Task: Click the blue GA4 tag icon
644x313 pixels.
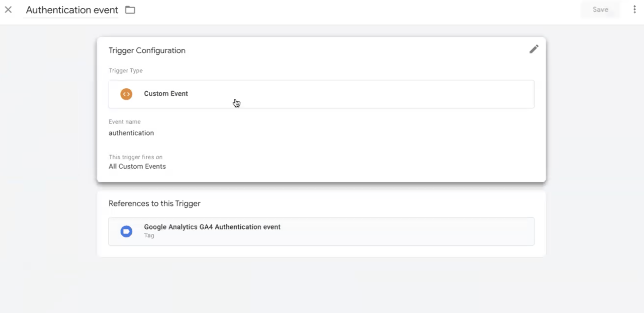Action: coord(126,231)
